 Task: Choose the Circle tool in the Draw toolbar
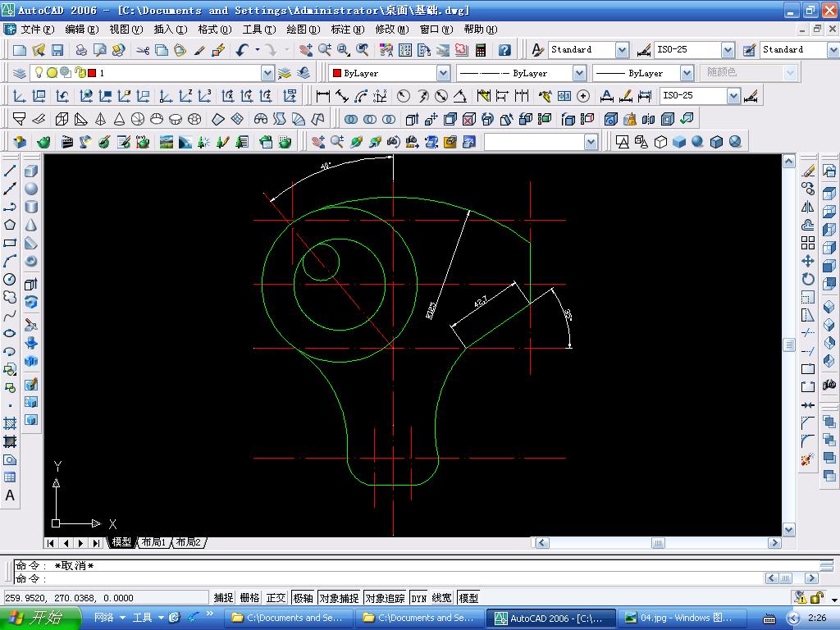(10, 279)
